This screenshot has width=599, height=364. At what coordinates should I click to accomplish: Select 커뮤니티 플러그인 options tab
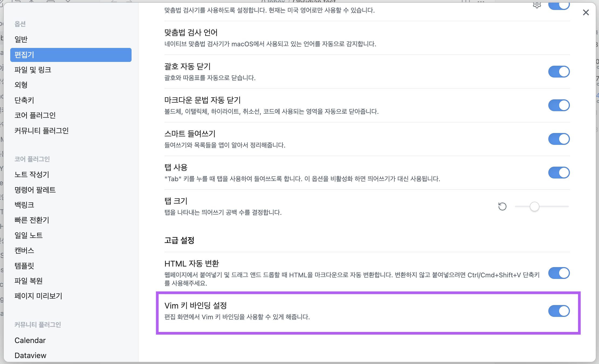tap(42, 131)
